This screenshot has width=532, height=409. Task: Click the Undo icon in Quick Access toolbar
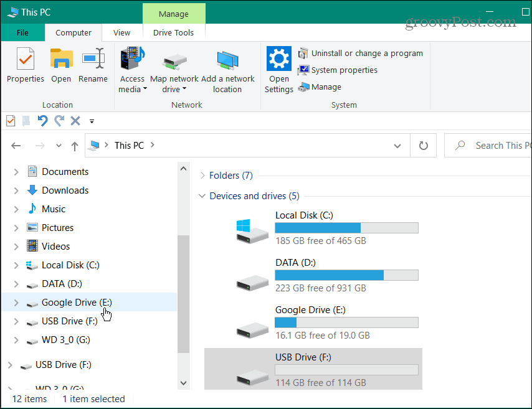tap(42, 121)
